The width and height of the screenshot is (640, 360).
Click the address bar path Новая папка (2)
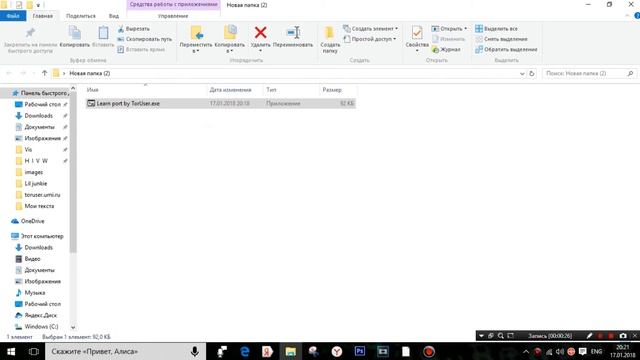90,73
